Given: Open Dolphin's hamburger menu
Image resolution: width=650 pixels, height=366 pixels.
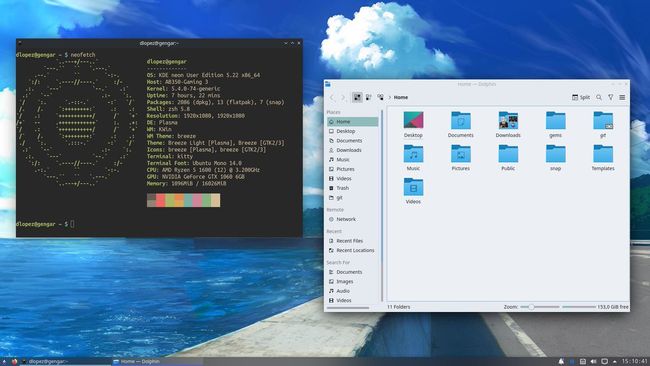Looking at the screenshot, I should (622, 97).
